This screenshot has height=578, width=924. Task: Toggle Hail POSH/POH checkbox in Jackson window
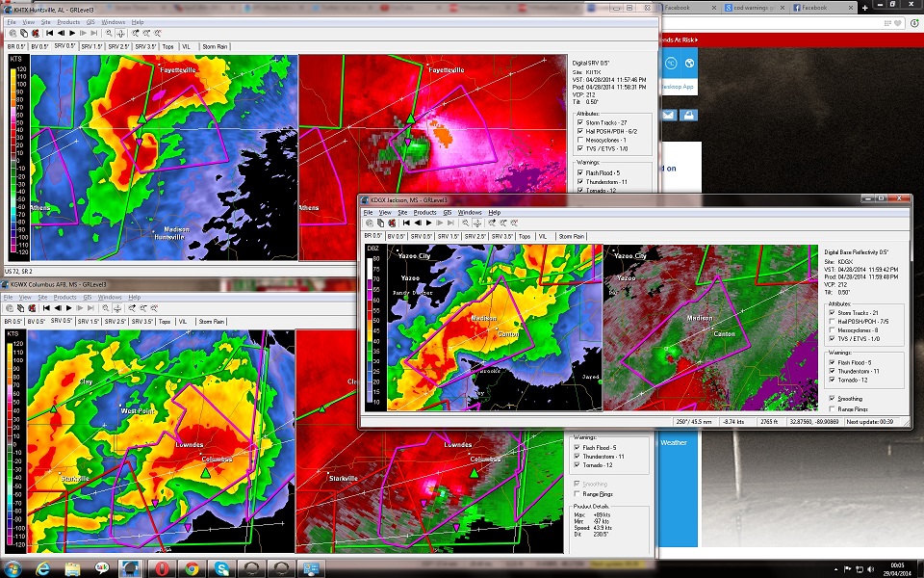tap(833, 322)
